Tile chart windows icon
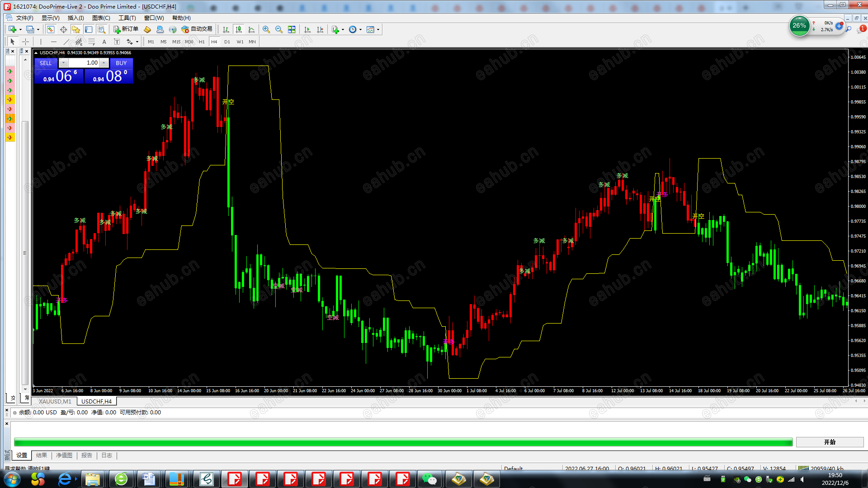The image size is (868, 488). click(x=292, y=29)
